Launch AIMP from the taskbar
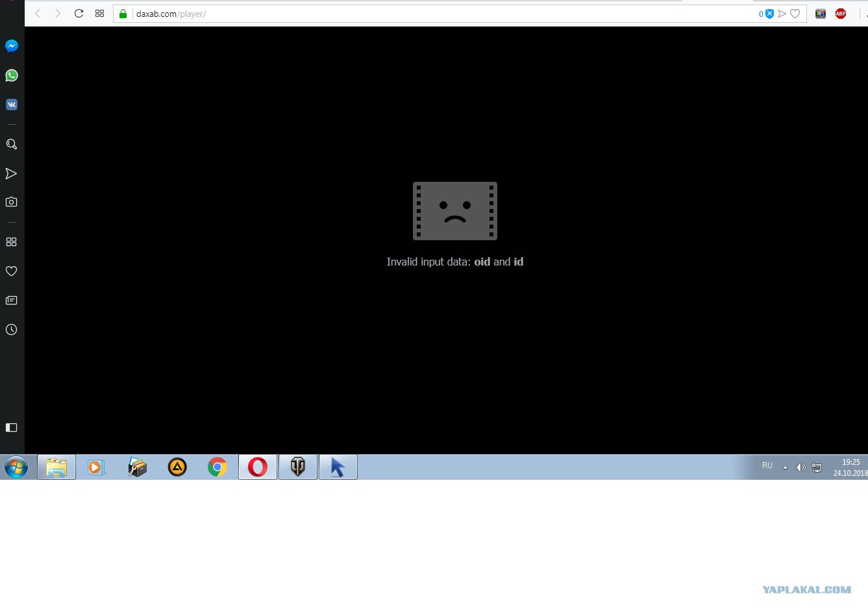Image resolution: width=868 pixels, height=609 pixels. (177, 467)
